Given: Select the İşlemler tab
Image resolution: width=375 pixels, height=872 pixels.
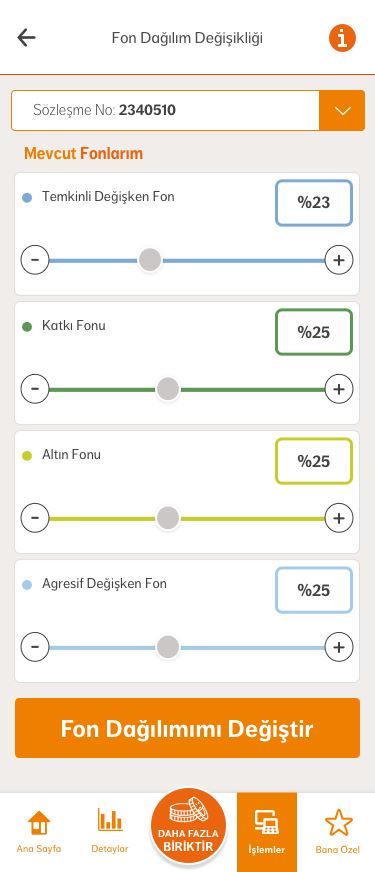Looking at the screenshot, I should (x=267, y=832).
